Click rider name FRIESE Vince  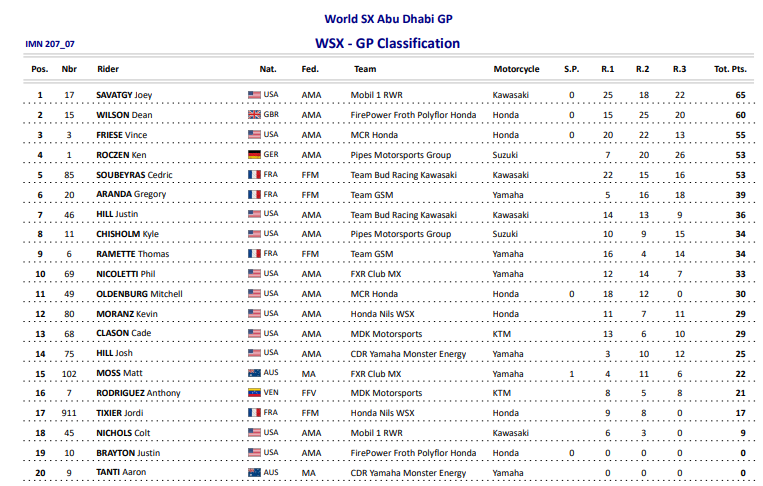(x=122, y=135)
